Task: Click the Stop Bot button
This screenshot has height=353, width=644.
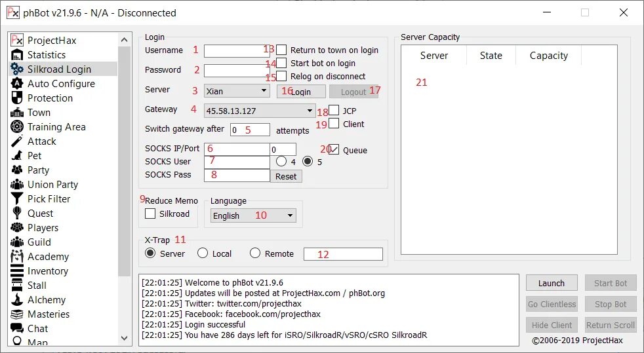Action: [611, 305]
